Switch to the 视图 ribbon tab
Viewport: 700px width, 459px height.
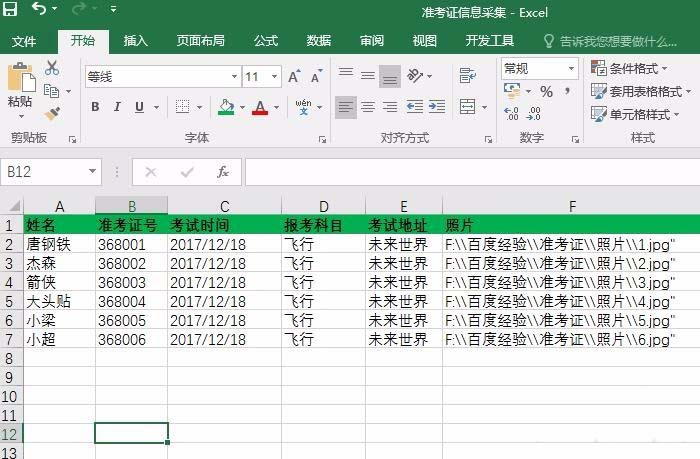(x=425, y=41)
